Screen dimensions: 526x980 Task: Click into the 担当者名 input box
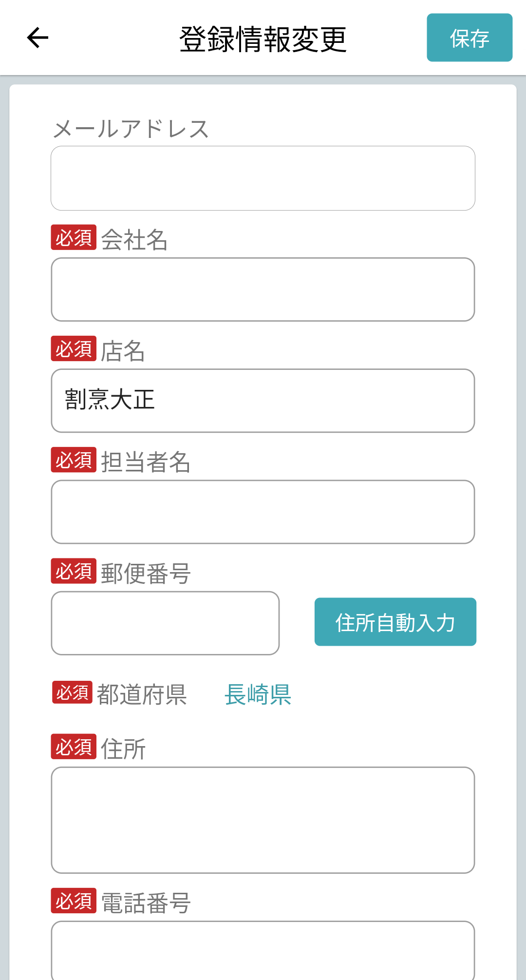pos(263,512)
